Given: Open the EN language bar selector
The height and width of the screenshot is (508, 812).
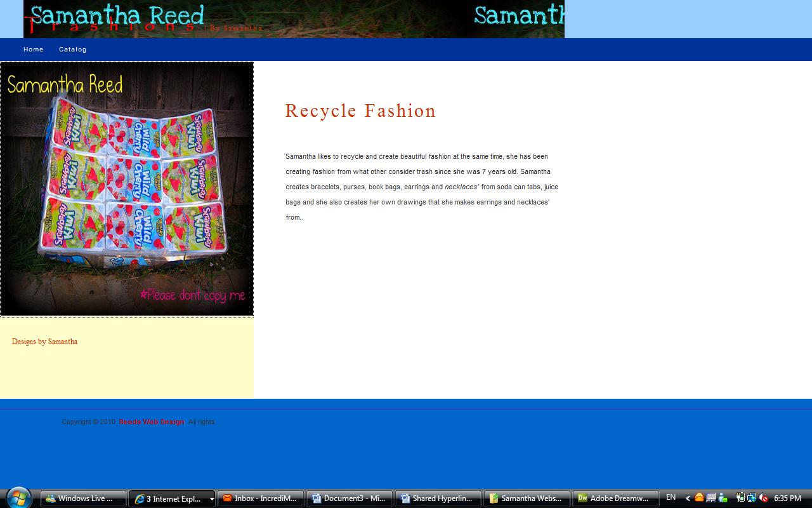Looking at the screenshot, I should coord(671,498).
